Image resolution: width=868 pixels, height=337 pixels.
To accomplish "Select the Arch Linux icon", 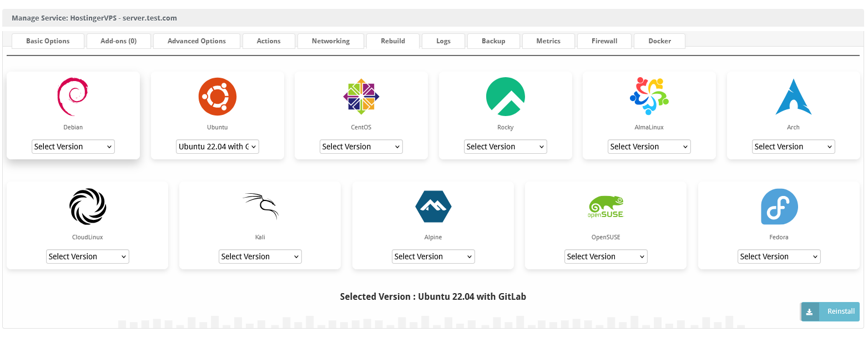I will pos(793,96).
